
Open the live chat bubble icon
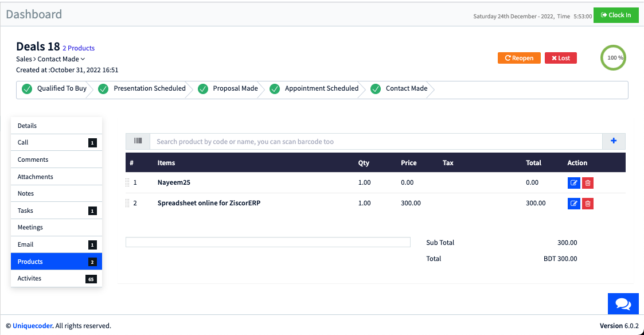point(623,304)
